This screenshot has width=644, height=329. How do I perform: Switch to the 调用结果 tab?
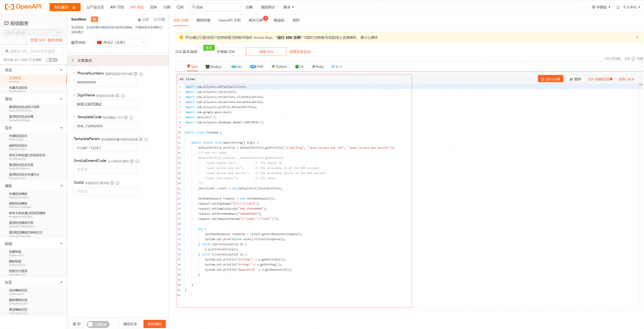click(x=203, y=20)
